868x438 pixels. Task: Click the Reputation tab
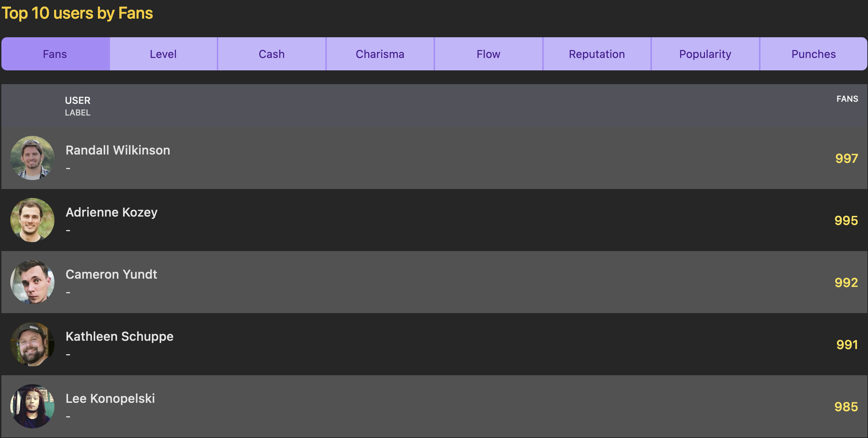[x=597, y=54]
